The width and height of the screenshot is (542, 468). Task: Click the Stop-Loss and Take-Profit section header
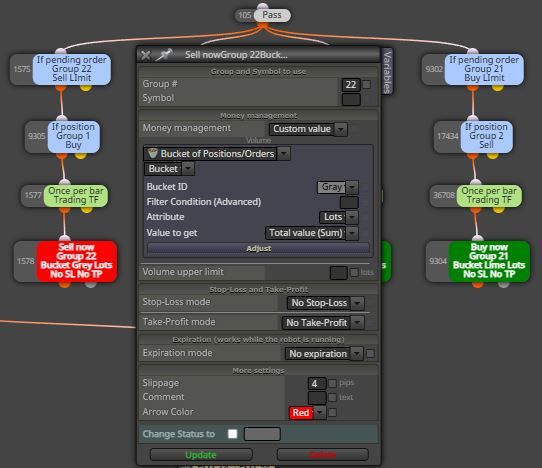click(258, 289)
